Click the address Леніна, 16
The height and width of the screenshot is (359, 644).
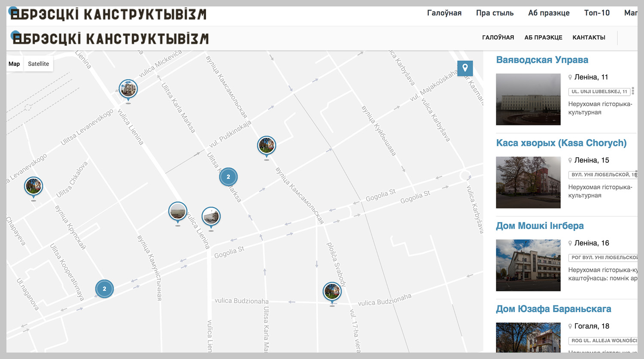(x=592, y=243)
